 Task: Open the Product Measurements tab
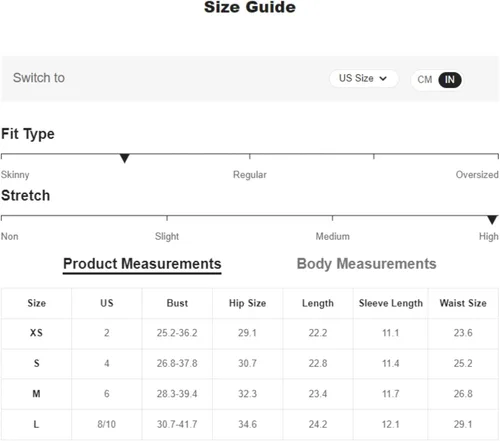[142, 264]
